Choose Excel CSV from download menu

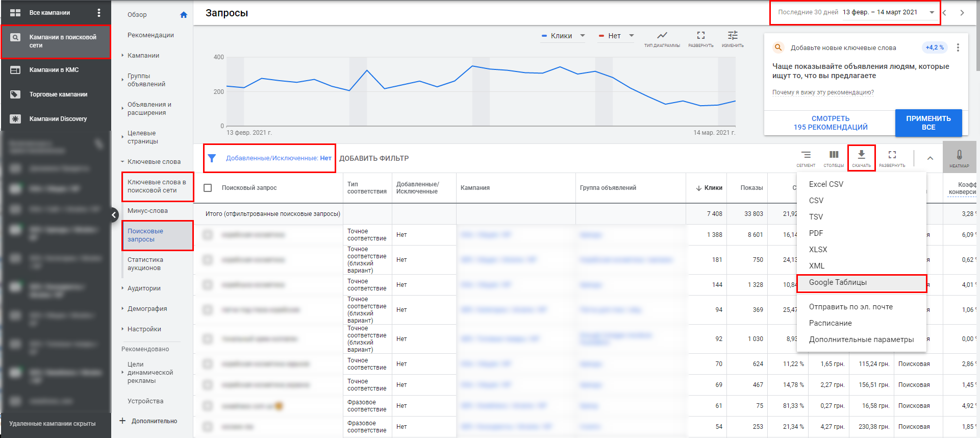coord(861,184)
